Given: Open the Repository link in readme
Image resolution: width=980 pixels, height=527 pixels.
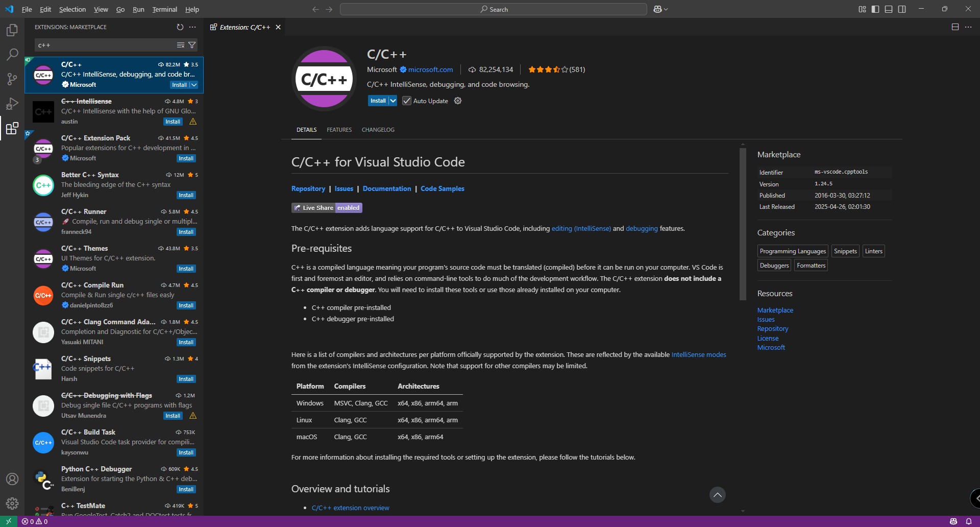Looking at the screenshot, I should tap(308, 188).
